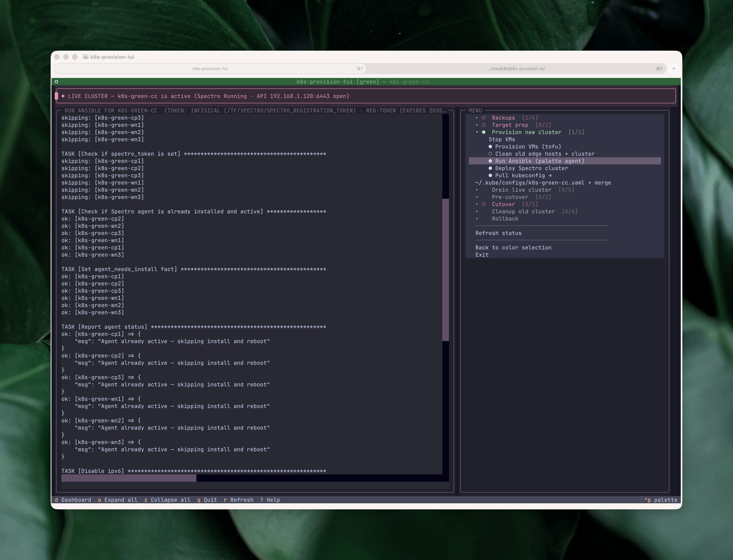Open the command palette in footer
The height and width of the screenshot is (560, 733).
pyautogui.click(x=661, y=500)
